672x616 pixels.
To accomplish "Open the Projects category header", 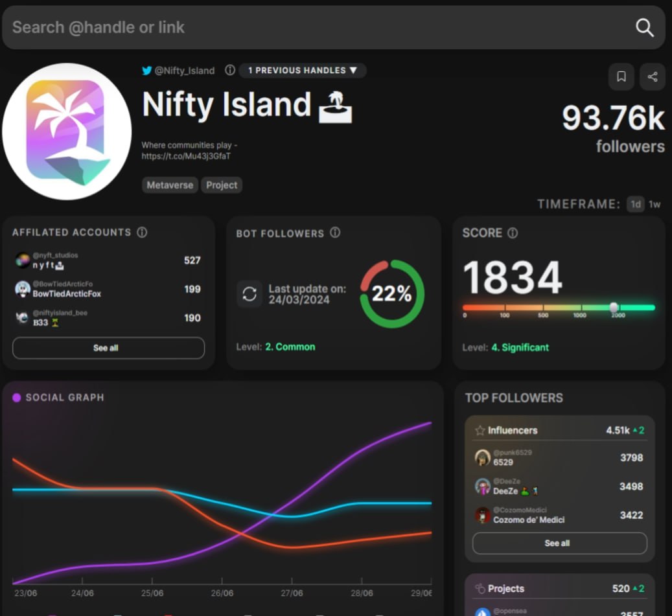I will [x=559, y=589].
